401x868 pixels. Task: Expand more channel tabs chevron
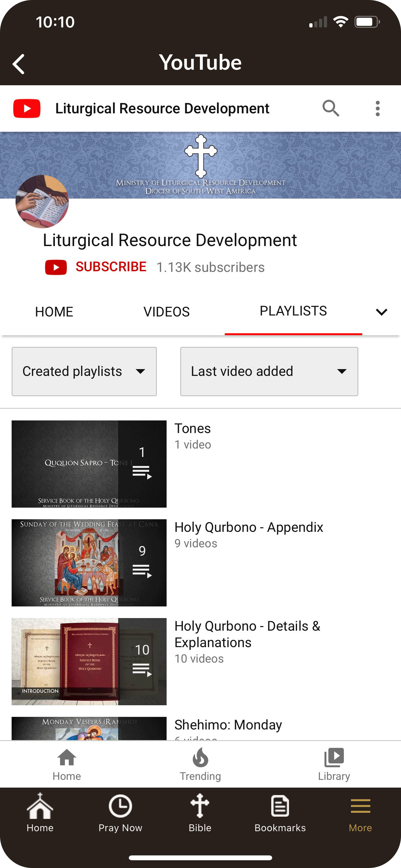[381, 312]
